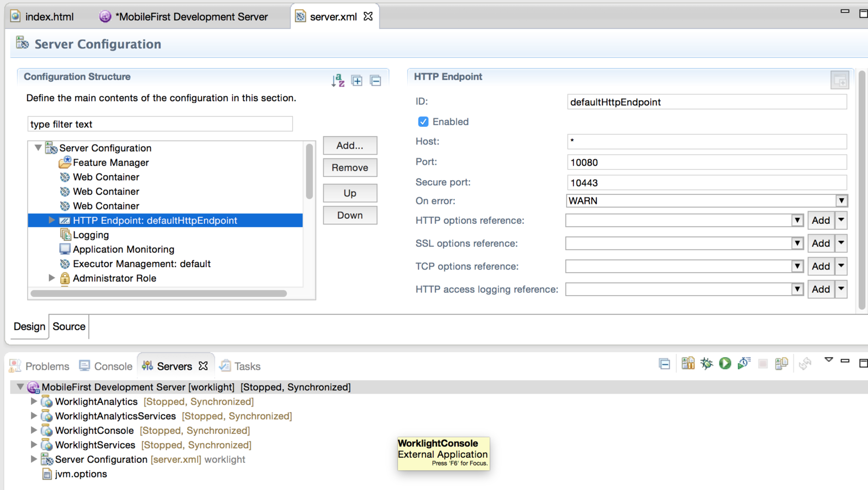Open the Problems view tab

[x=40, y=366]
